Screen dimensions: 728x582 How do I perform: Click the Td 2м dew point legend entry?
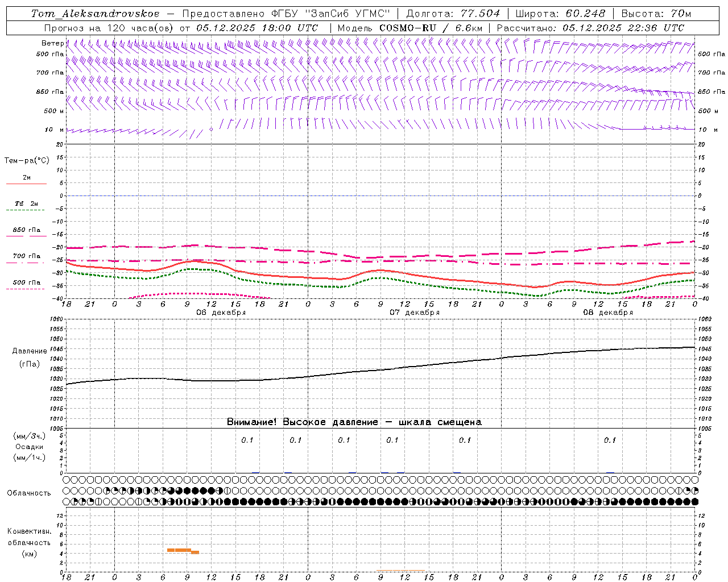coord(26,206)
